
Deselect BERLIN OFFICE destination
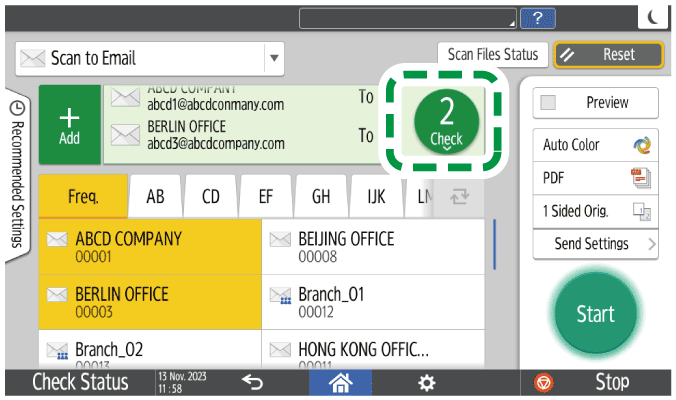150,301
